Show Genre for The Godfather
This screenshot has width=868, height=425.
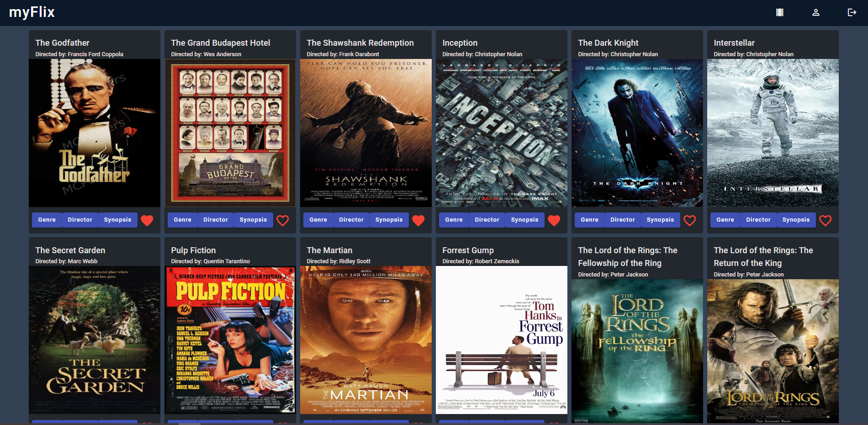[x=47, y=220]
